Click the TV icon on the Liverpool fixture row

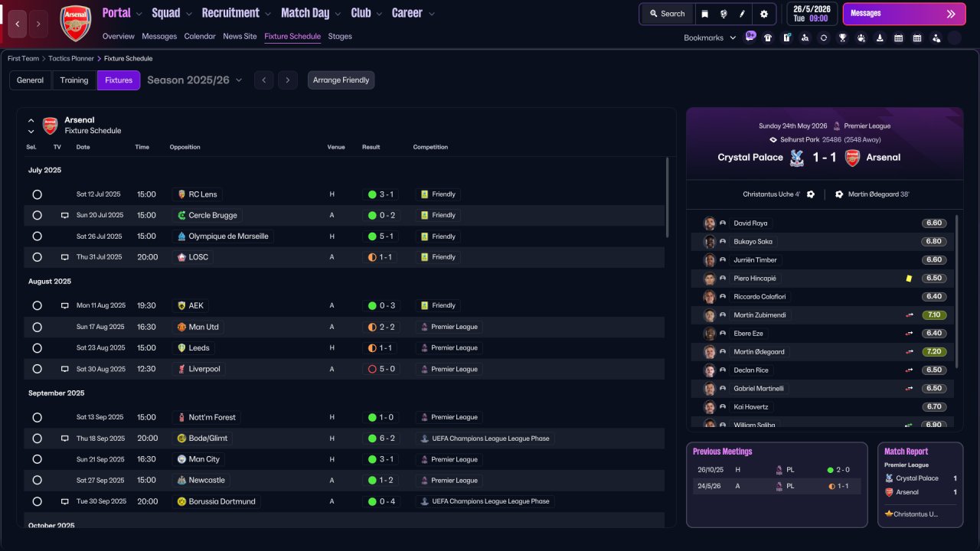point(65,369)
